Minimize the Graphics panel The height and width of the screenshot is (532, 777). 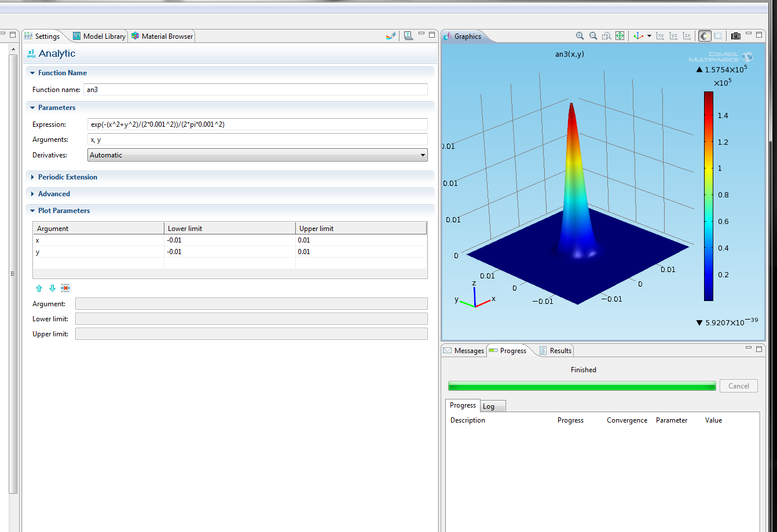point(749,34)
